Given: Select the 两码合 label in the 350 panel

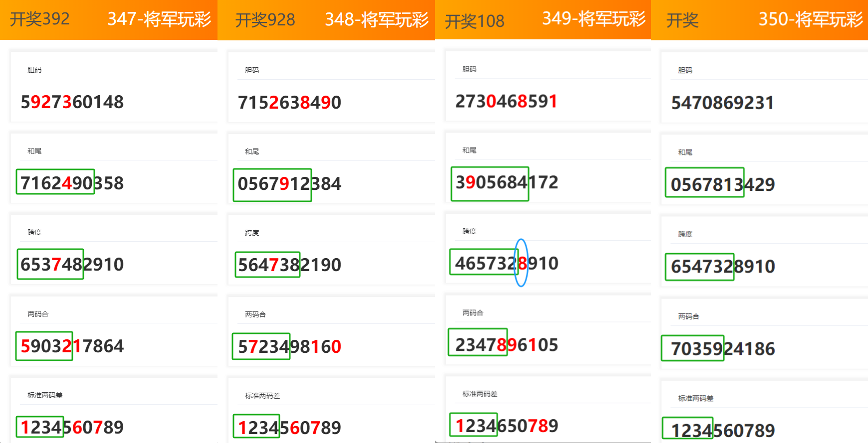Looking at the screenshot, I should click(689, 316).
